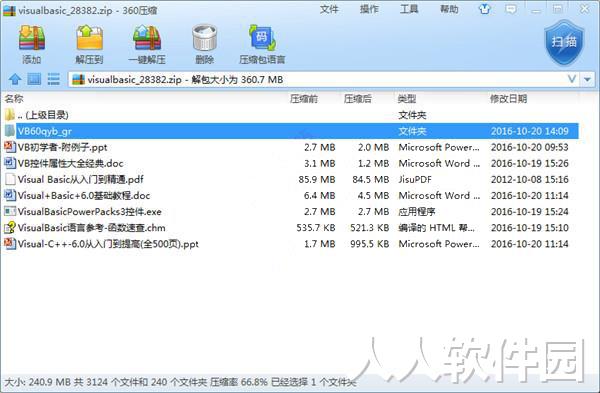
Task: Click the date 2012-10-08 15:16
Action: [530, 179]
